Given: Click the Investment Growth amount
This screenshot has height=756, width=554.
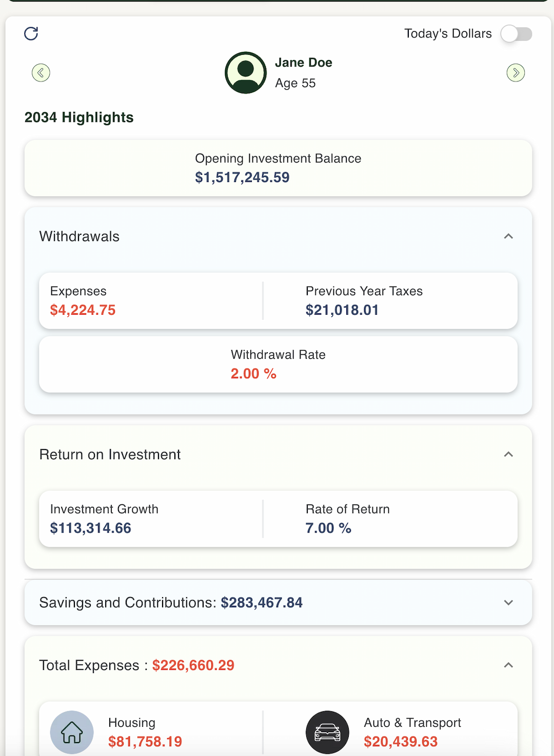Looking at the screenshot, I should click(x=91, y=528).
